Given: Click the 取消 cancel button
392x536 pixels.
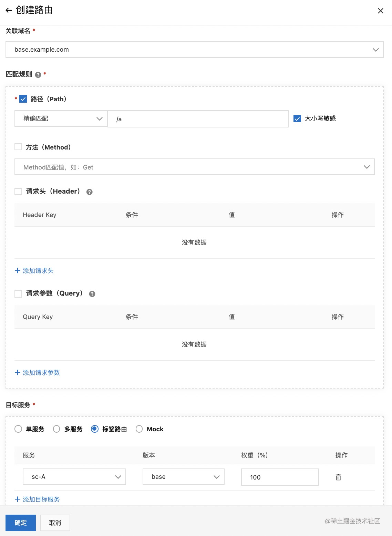Looking at the screenshot, I should pos(55,523).
